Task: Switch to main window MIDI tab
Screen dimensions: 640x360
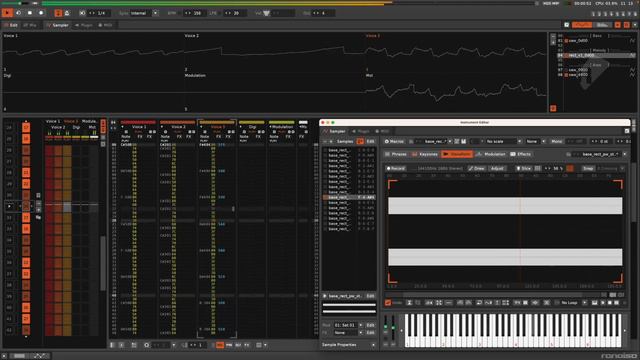Action: [105, 25]
